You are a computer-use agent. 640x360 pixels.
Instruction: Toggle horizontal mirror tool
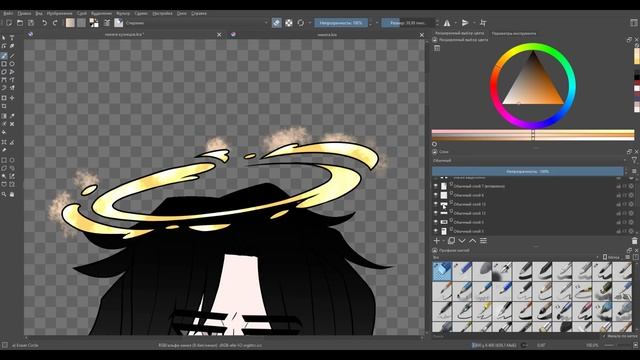(x=447, y=23)
